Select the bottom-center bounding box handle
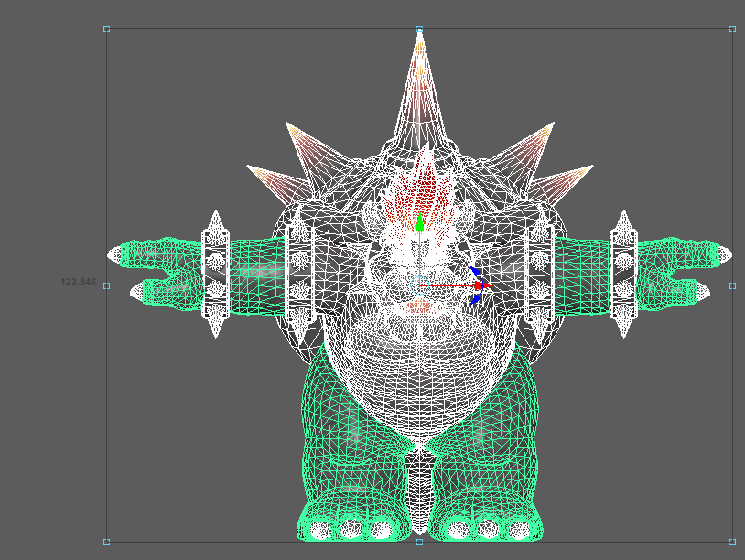The width and height of the screenshot is (745, 560). click(x=419, y=542)
